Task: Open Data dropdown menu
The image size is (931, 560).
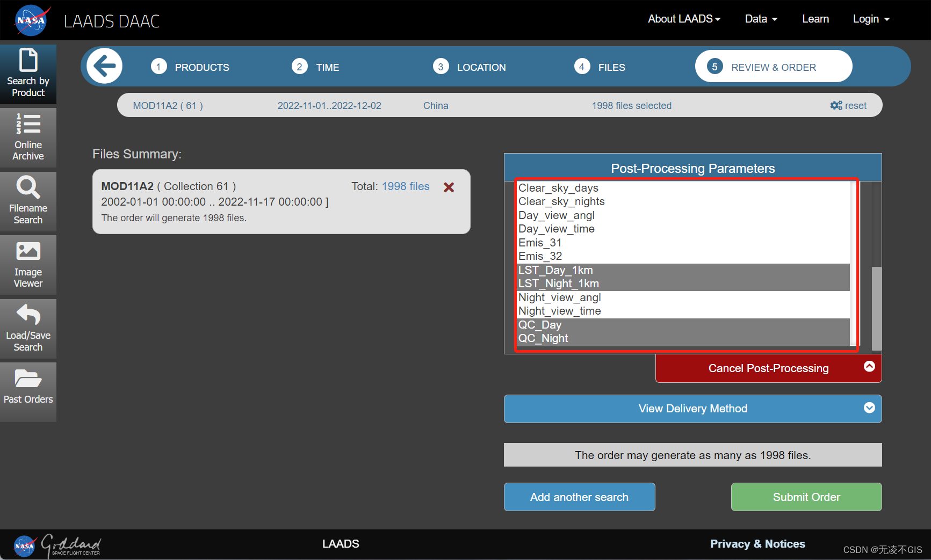Action: click(761, 19)
